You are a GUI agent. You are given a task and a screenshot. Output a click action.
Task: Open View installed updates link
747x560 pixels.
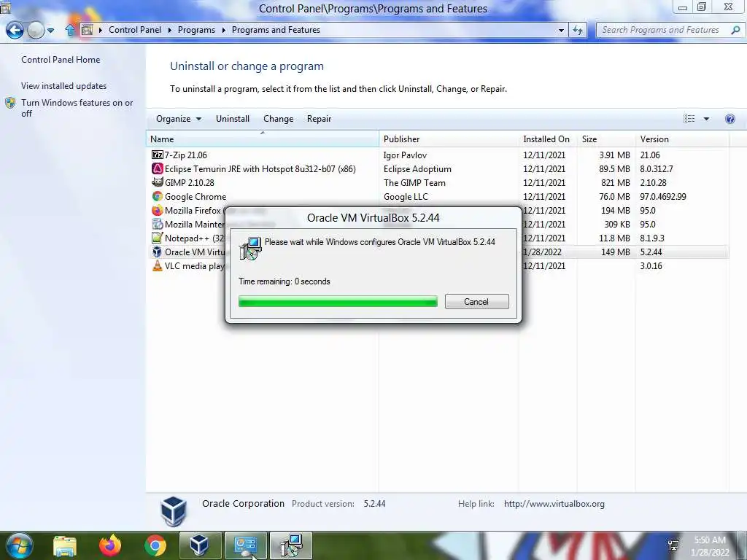(x=64, y=86)
